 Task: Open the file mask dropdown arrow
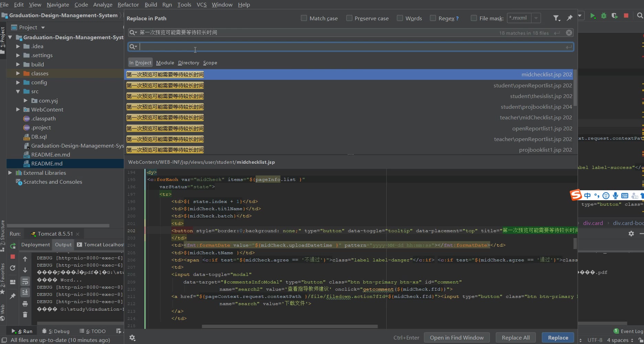[536, 18]
